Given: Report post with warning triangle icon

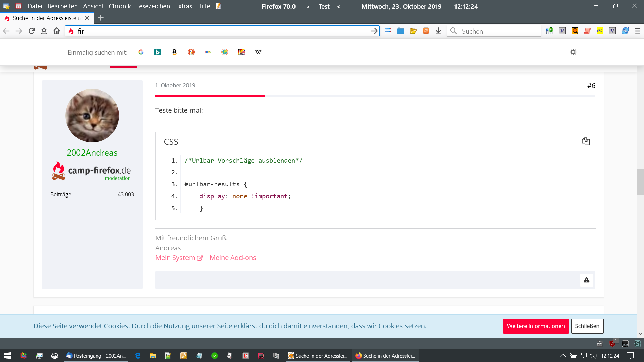Looking at the screenshot, I should [x=586, y=280].
